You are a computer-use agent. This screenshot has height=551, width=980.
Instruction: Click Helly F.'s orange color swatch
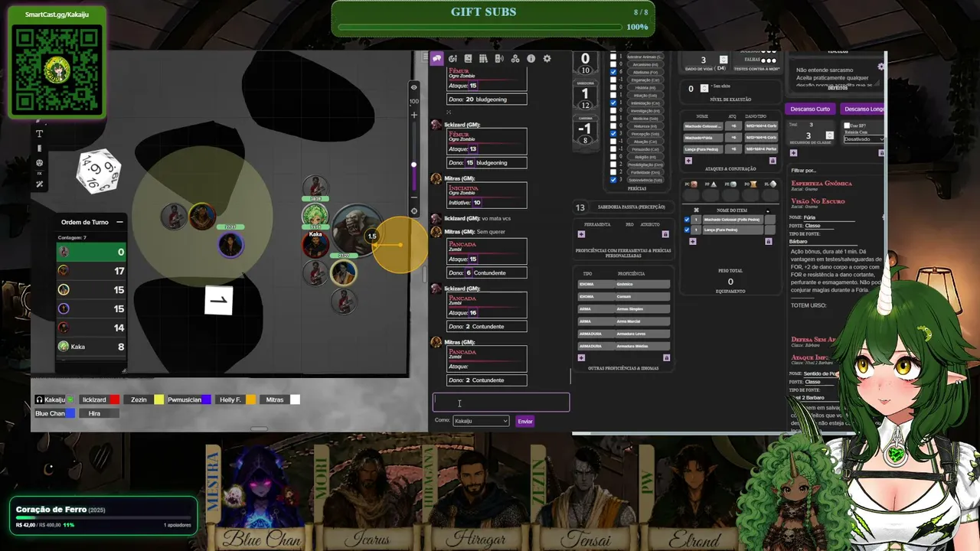pos(251,399)
